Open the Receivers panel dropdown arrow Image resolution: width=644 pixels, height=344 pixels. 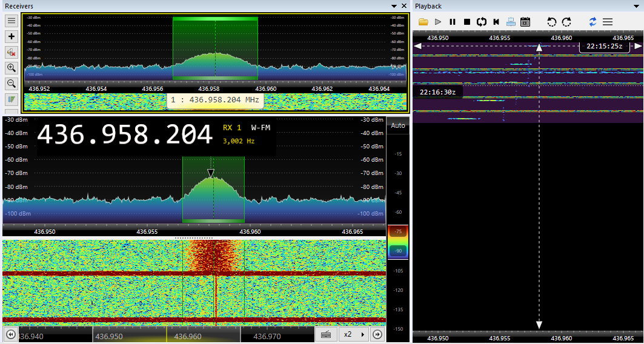(x=393, y=6)
